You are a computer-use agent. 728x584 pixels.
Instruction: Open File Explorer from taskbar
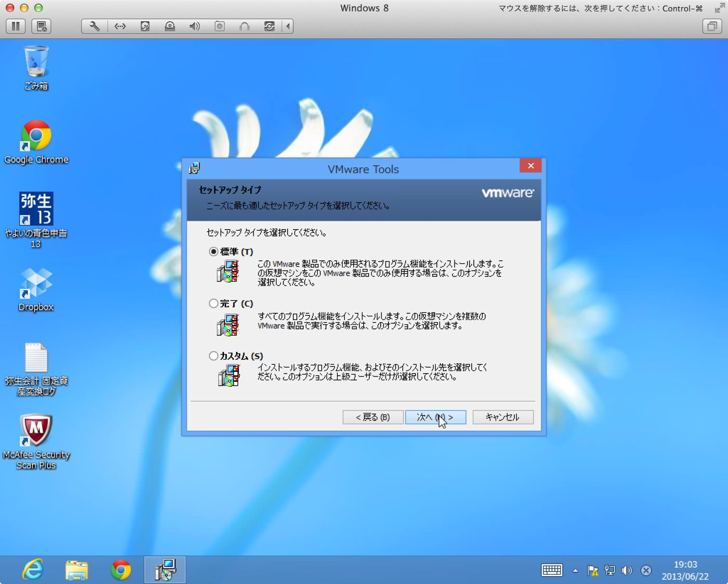76,570
